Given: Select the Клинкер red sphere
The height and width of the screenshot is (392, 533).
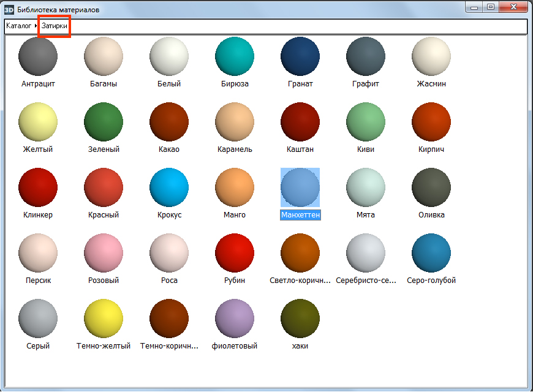Looking at the screenshot, I should [38, 187].
